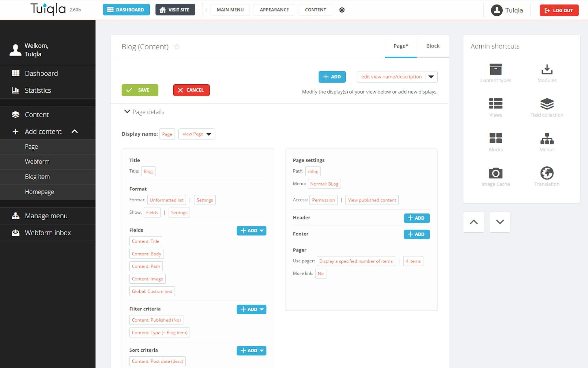Image resolution: width=588 pixels, height=368 pixels.
Task: Edit the Content: Post date (desc) sort
Action: tap(157, 361)
